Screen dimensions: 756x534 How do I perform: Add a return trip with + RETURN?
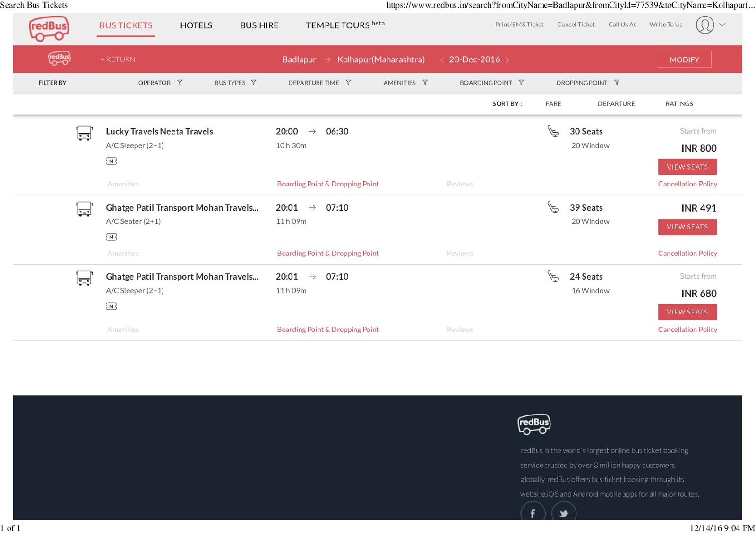tap(118, 59)
